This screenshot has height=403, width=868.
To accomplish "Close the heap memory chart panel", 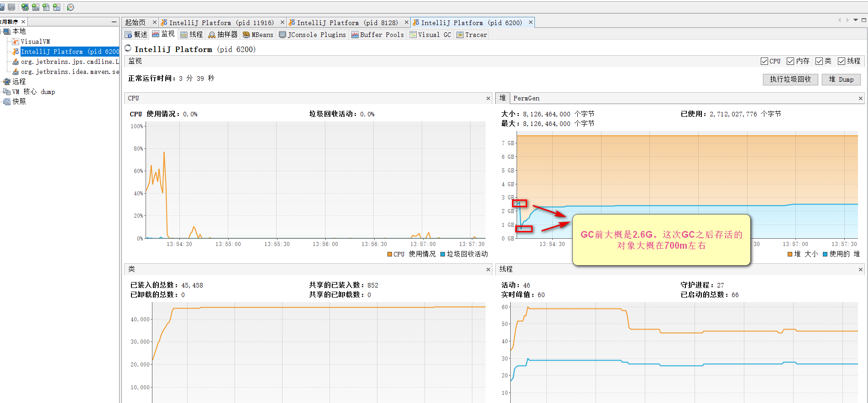I will click(x=861, y=99).
